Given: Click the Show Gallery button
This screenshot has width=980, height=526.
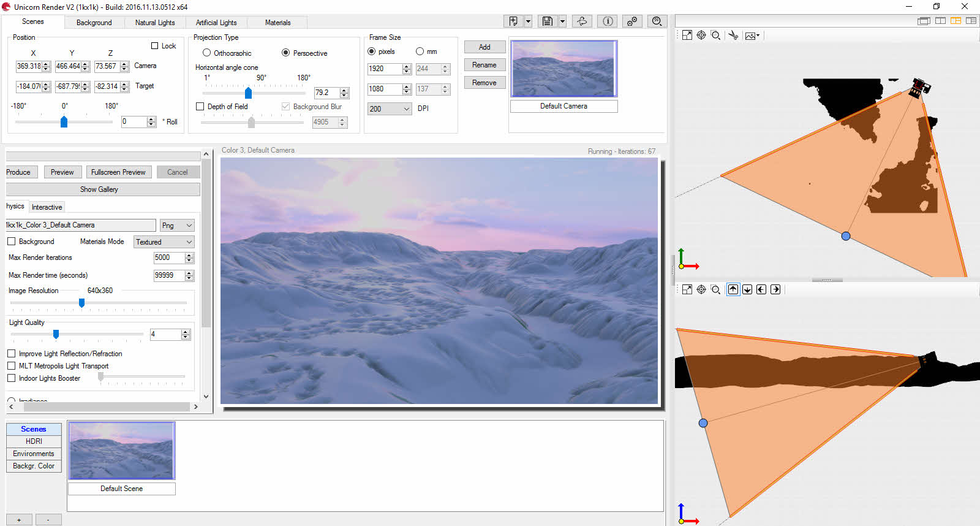Looking at the screenshot, I should click(99, 189).
